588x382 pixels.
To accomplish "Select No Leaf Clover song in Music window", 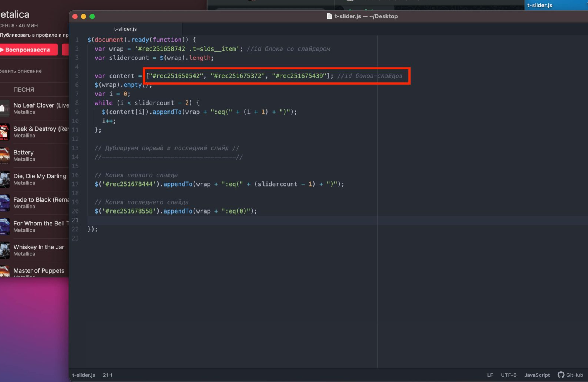I will coord(34,108).
